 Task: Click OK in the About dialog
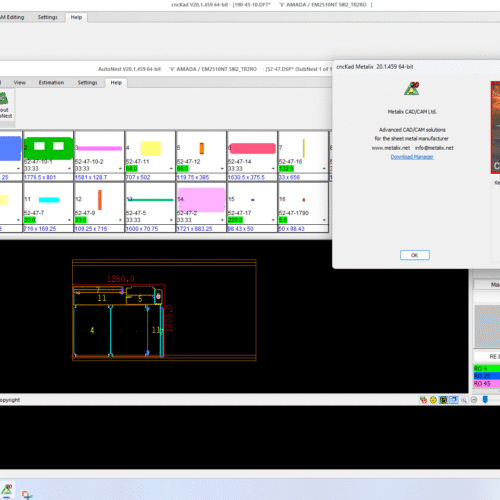pyautogui.click(x=415, y=255)
